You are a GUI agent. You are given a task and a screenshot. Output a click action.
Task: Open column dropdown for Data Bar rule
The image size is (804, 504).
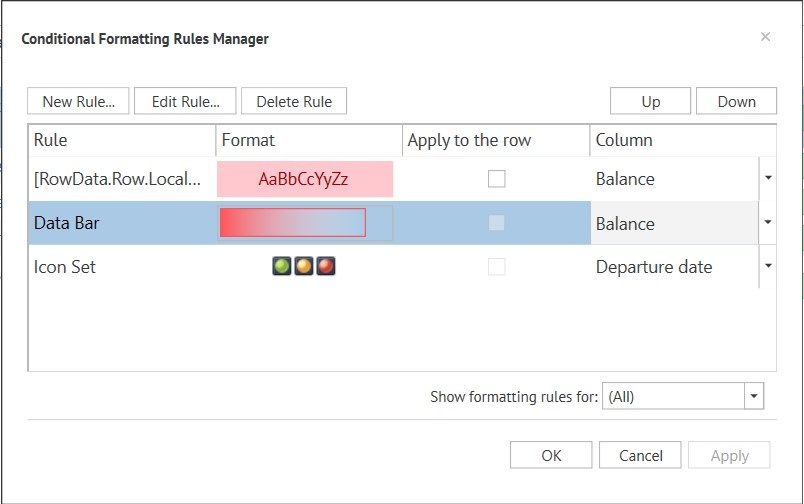768,223
